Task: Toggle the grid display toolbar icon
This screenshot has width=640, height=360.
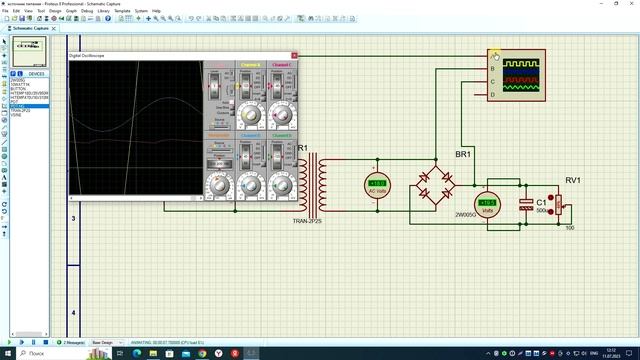Action: click(x=129, y=19)
